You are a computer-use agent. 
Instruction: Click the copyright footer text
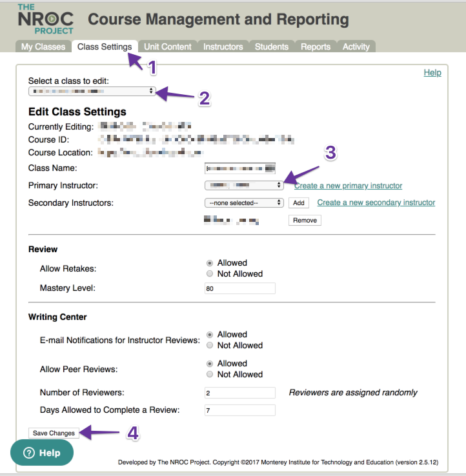tap(278, 462)
